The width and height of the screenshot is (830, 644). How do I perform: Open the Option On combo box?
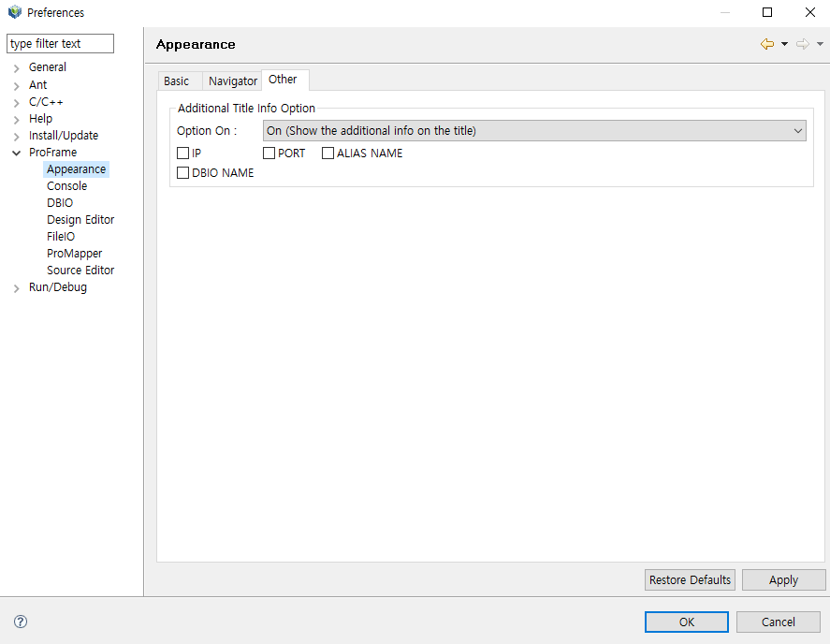pos(534,131)
